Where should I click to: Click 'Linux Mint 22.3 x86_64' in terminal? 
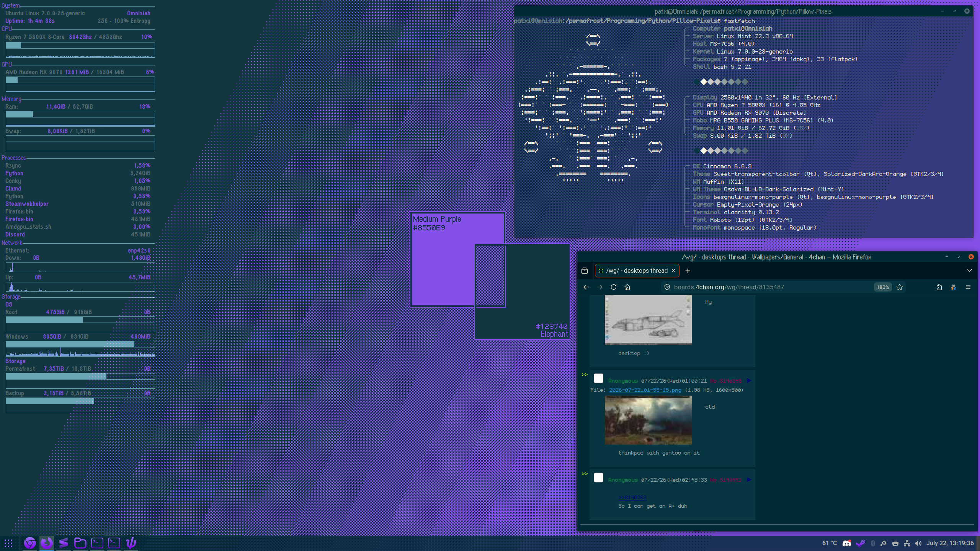tap(755, 36)
